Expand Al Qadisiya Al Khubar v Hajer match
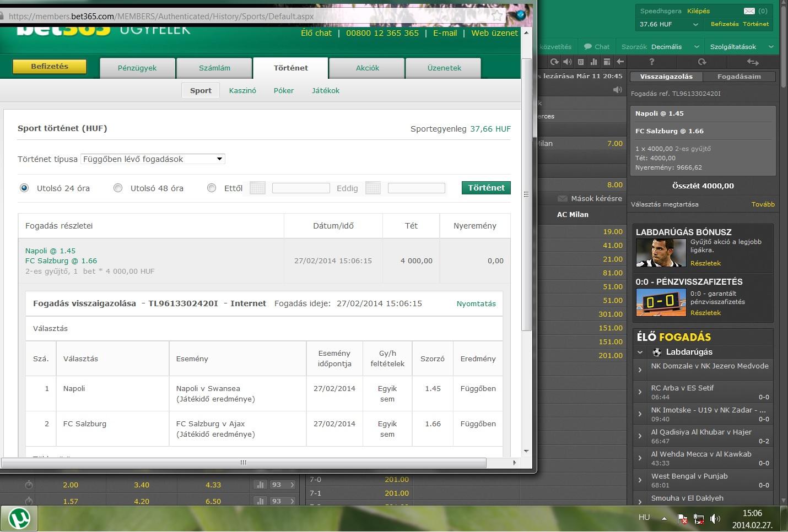788x532 pixels. coord(640,436)
